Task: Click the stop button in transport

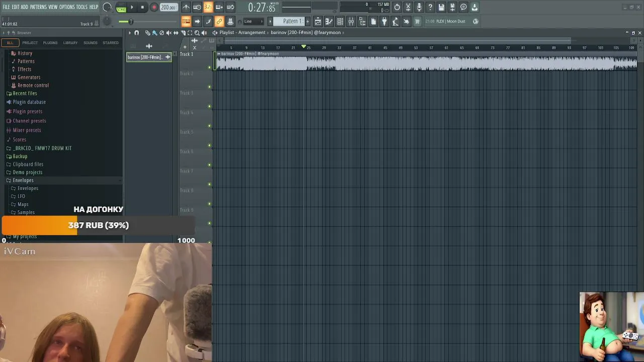Action: coord(142,7)
